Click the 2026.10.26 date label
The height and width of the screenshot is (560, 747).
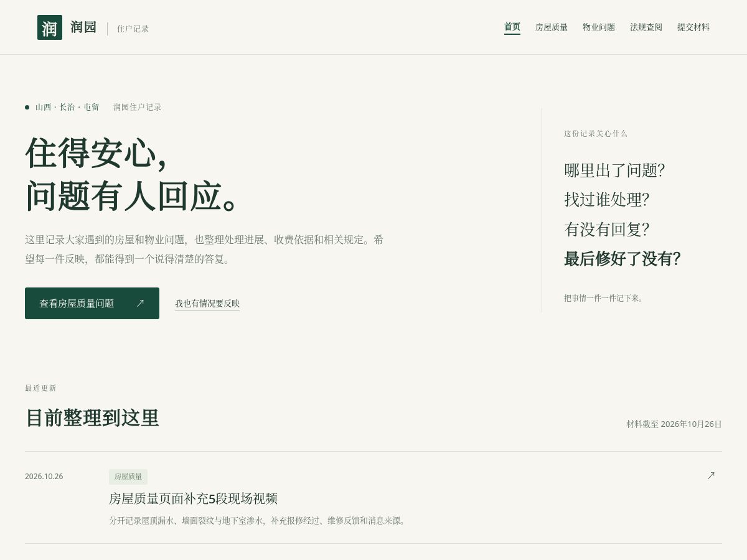pos(44,477)
